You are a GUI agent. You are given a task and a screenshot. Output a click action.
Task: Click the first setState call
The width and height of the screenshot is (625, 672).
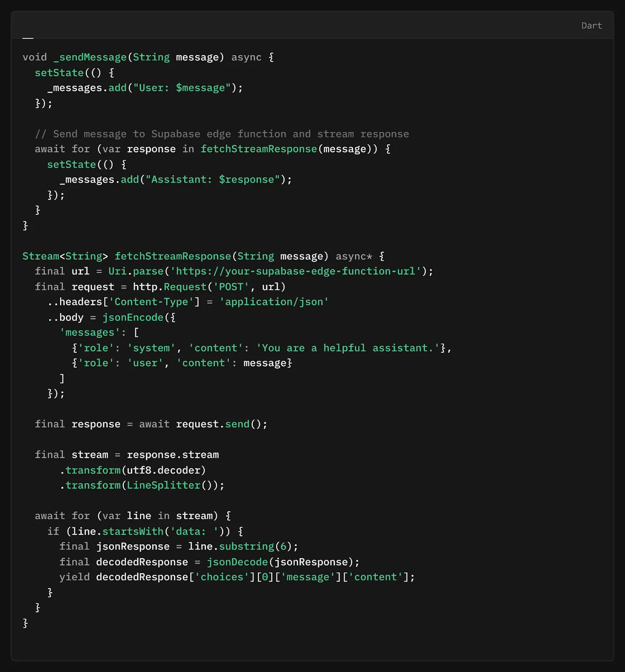[59, 73]
